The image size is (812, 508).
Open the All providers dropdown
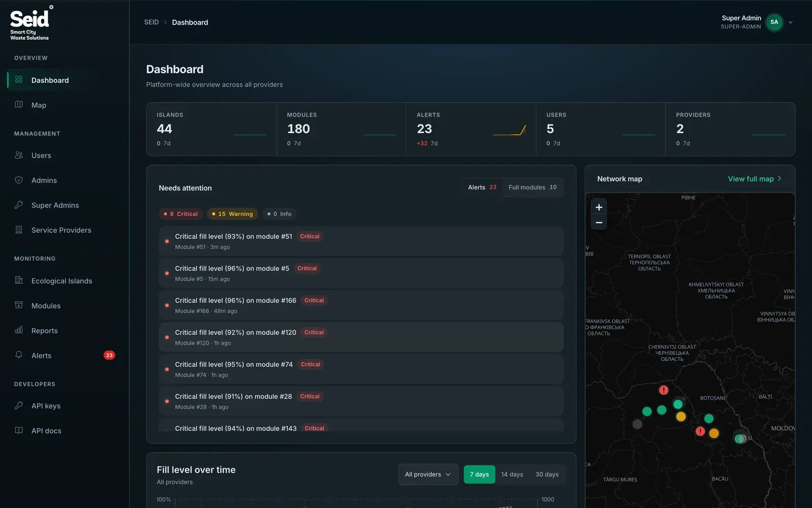pyautogui.click(x=428, y=474)
